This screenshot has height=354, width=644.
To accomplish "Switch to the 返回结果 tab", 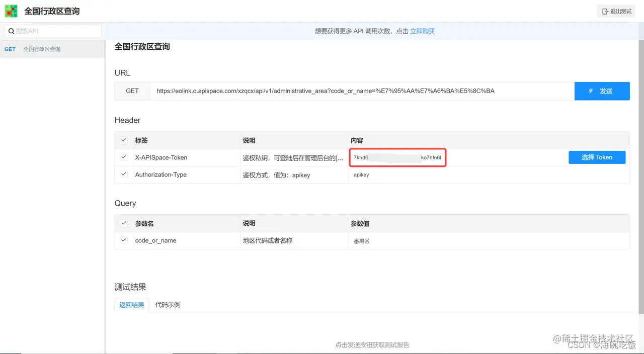I will pyautogui.click(x=132, y=305).
